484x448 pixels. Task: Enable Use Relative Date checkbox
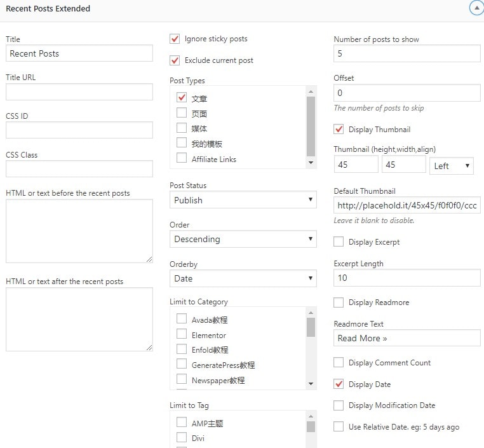(339, 427)
